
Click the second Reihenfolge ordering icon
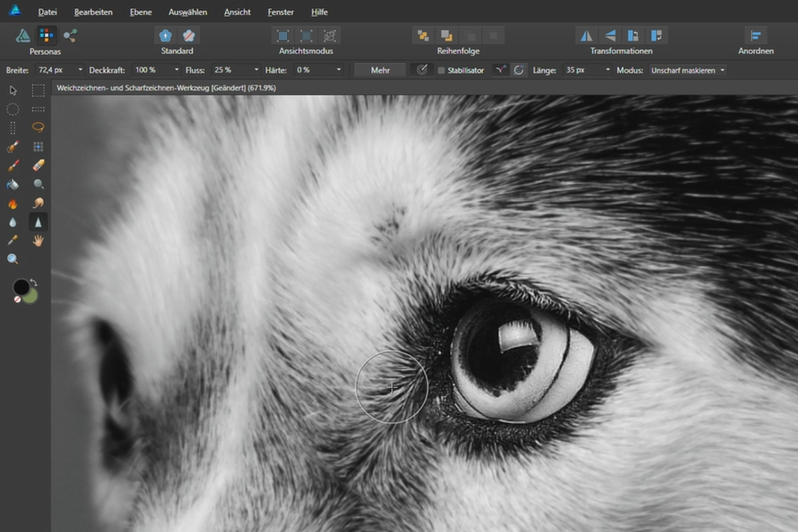point(446,35)
